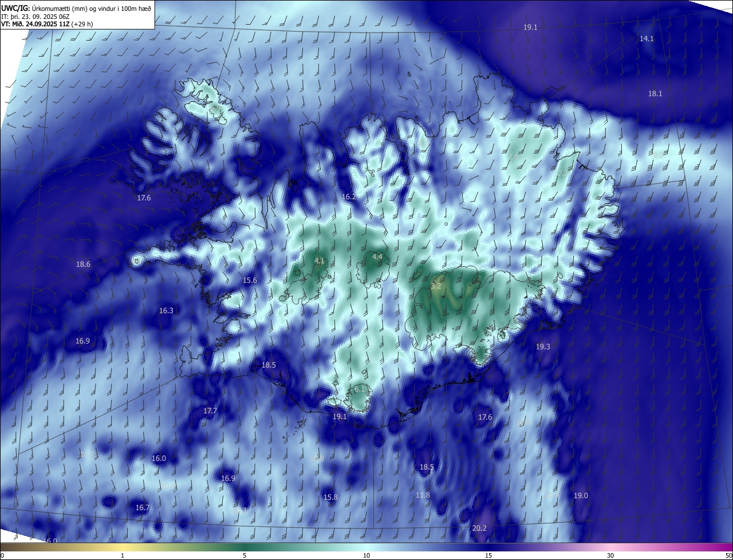Click the map value 16.2
Viewport: 733px width, 560px height.
[x=349, y=196]
